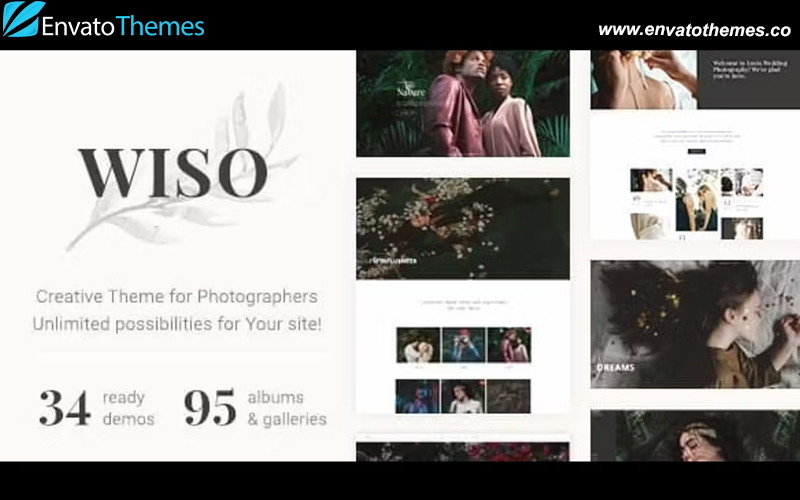Open the DREAMS demo preview image
The width and height of the screenshot is (800, 500).
[x=695, y=324]
